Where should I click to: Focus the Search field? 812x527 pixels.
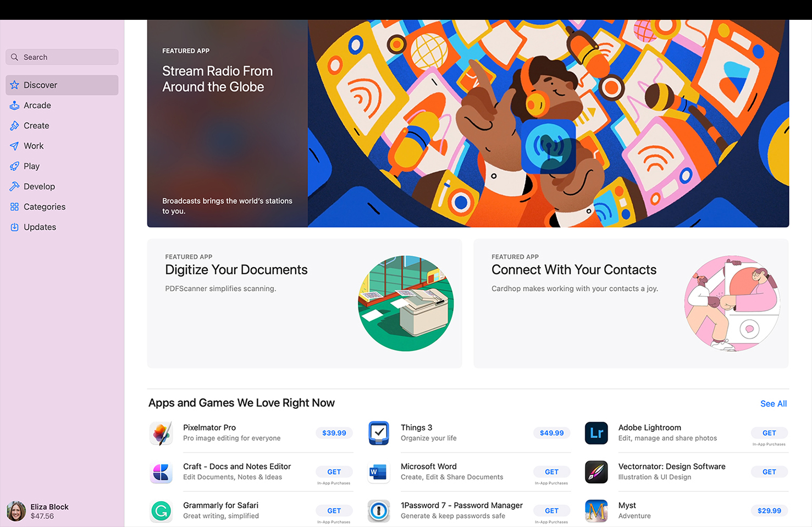(62, 57)
